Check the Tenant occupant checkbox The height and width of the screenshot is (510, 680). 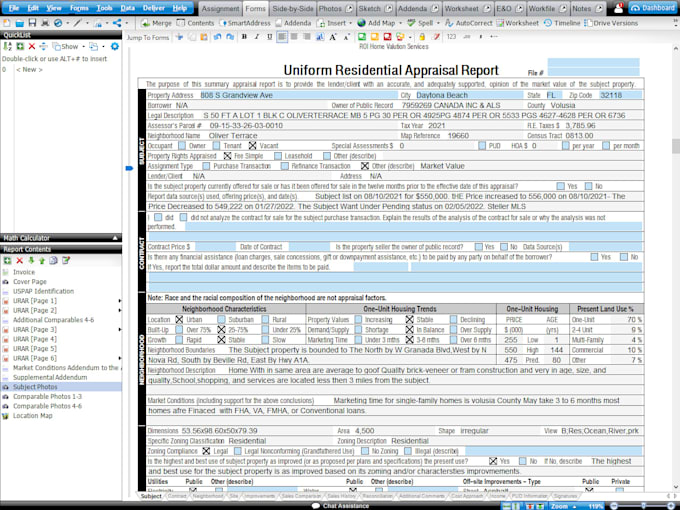216,146
